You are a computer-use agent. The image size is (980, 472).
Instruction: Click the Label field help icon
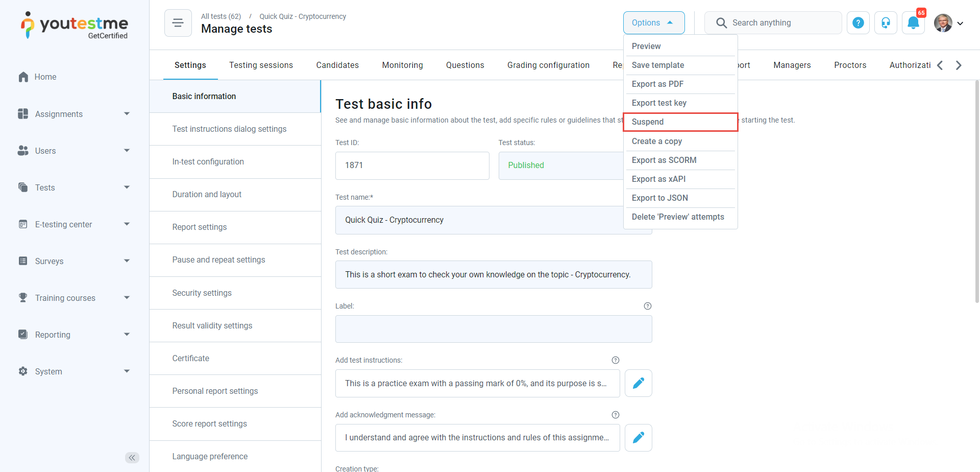click(x=647, y=306)
